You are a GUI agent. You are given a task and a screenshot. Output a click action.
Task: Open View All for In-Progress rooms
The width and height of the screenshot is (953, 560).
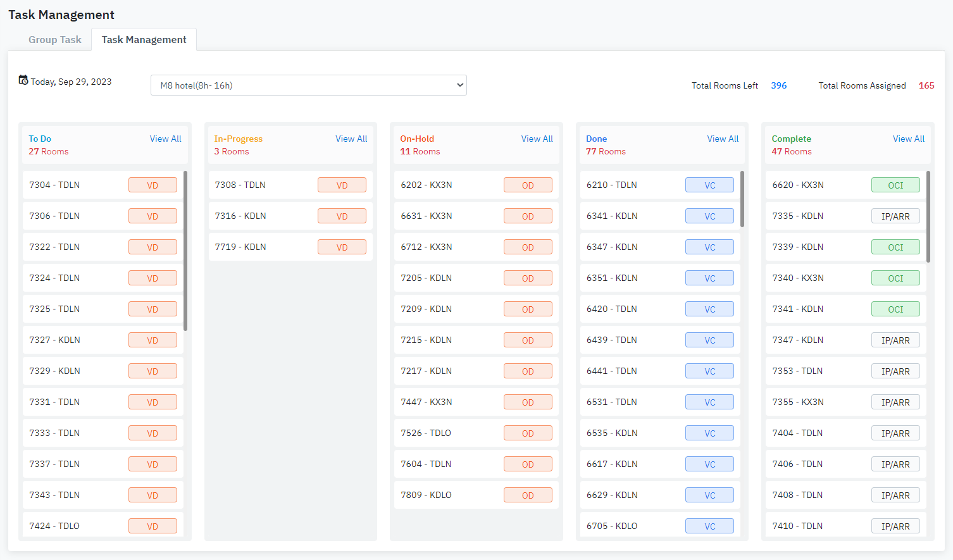click(351, 139)
